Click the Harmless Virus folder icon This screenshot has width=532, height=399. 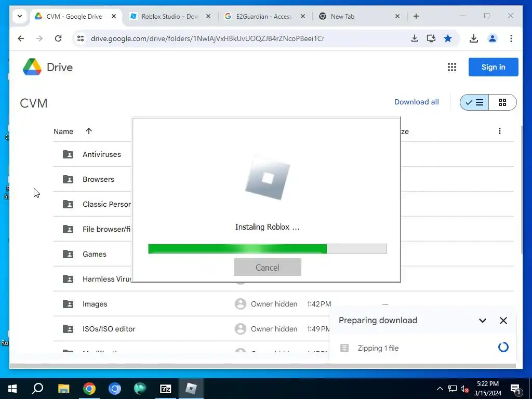tap(68, 279)
